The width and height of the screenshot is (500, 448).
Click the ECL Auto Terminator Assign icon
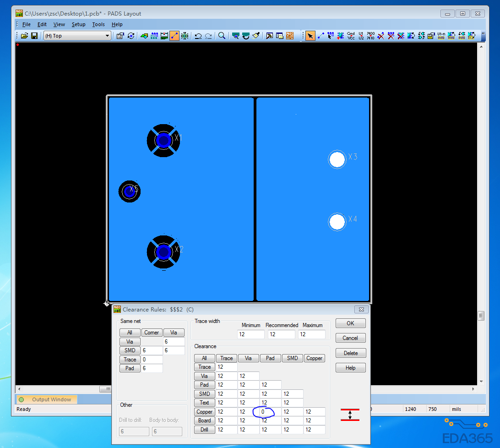pyautogui.click(x=471, y=36)
